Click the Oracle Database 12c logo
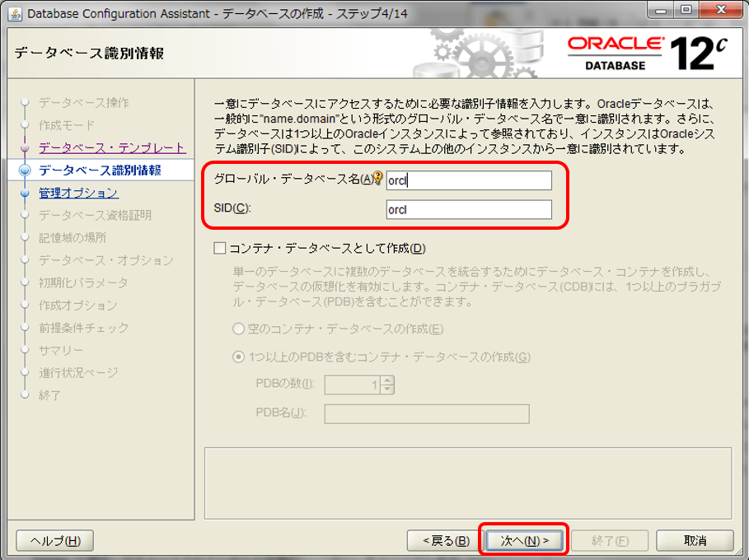749x560 pixels. (647, 54)
